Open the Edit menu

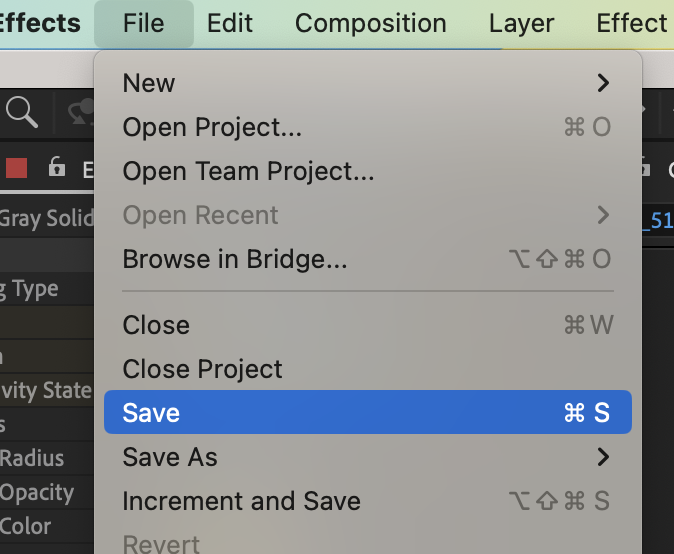click(230, 23)
